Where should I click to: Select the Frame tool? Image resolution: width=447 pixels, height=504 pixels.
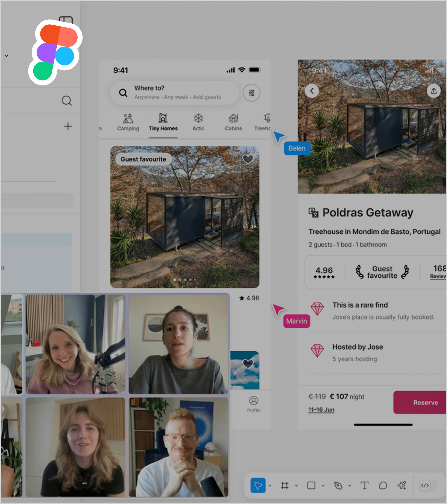285,485
